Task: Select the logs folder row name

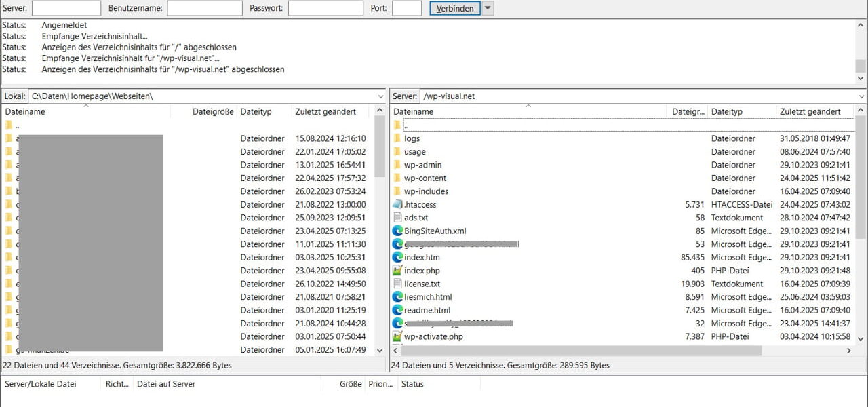Action: click(x=412, y=138)
